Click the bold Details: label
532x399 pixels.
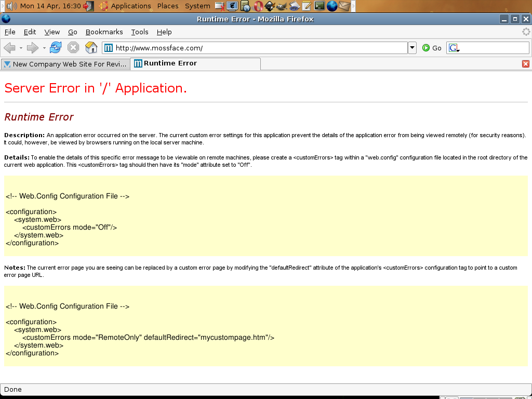pyautogui.click(x=17, y=157)
